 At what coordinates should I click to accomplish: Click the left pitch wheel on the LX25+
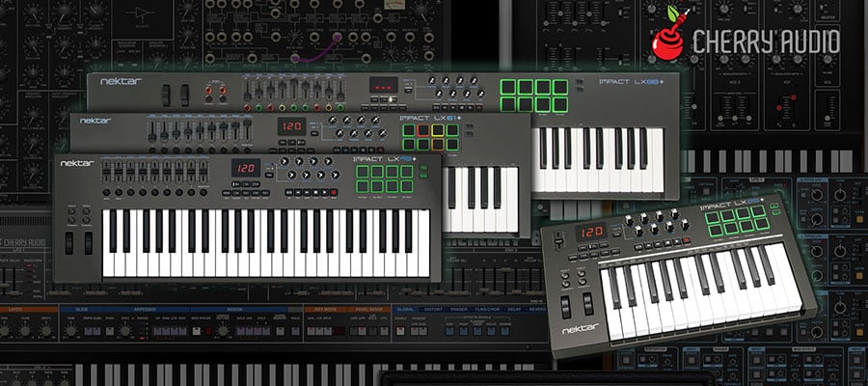(566, 306)
